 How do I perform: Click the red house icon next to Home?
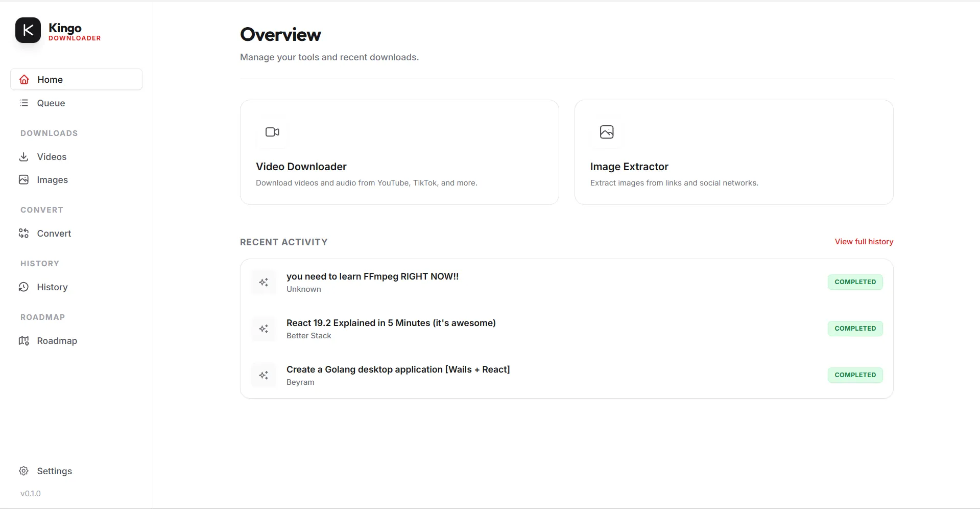pyautogui.click(x=23, y=79)
